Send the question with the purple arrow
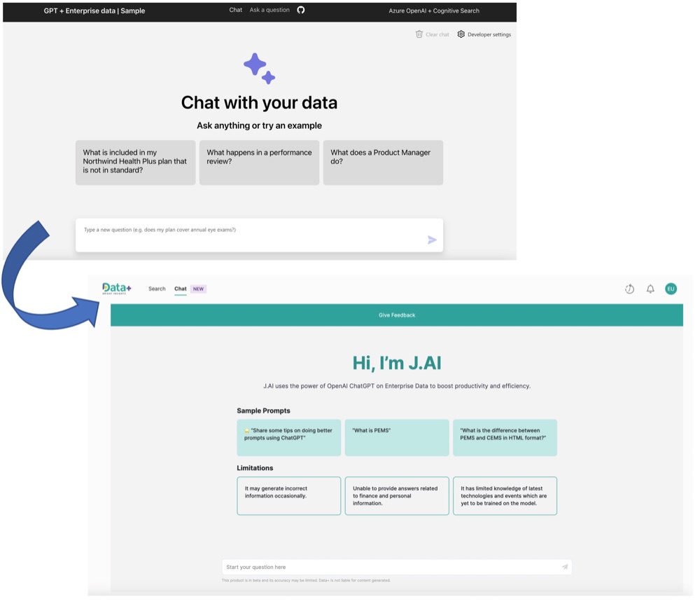This screenshot has height=606, width=700. click(x=432, y=240)
